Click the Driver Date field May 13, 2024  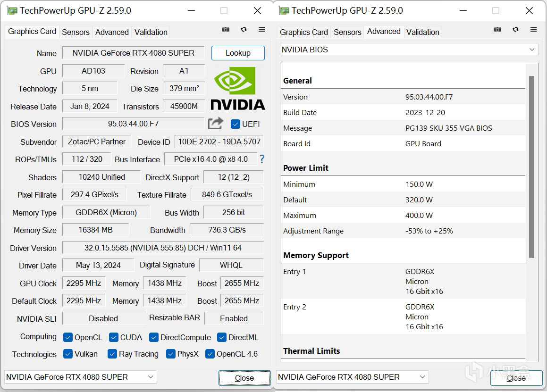point(98,265)
